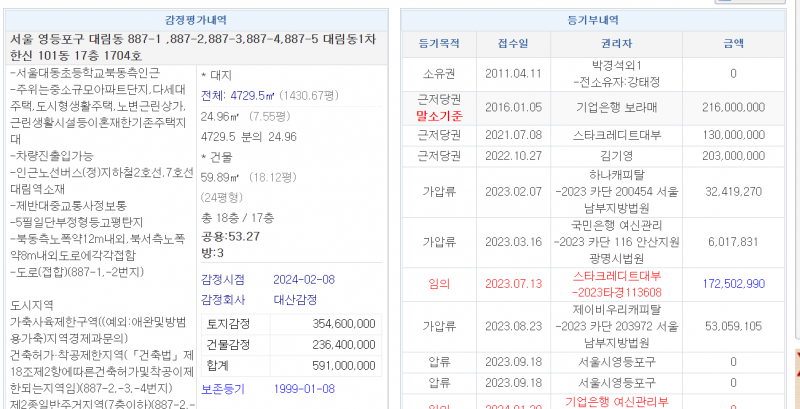Click the 감정시점 date 2024-02-08

[305, 280]
